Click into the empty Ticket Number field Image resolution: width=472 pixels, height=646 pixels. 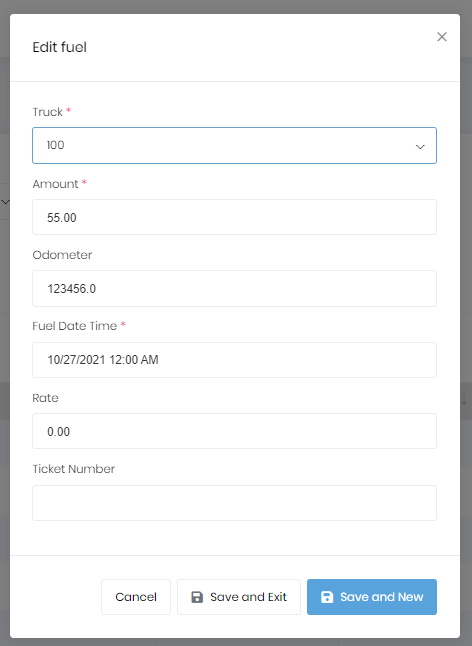[234, 503]
